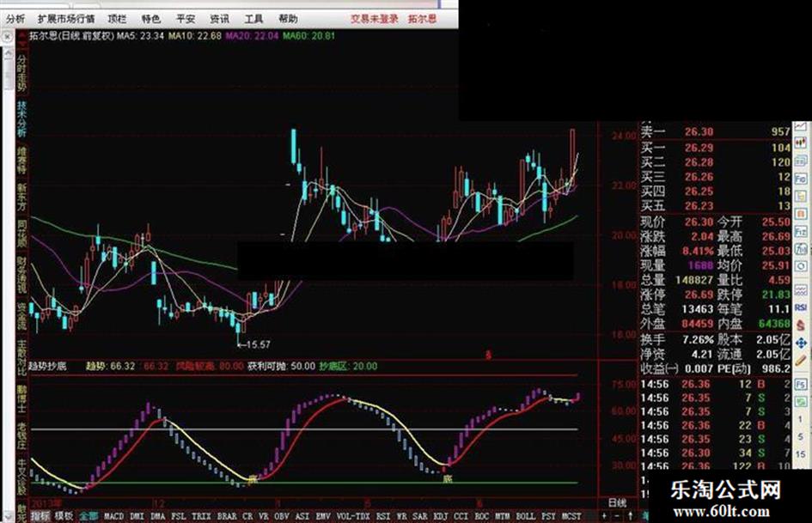The height and width of the screenshot is (523, 812).
Task: Click the 交易未登录 trading login link
Action: [x=375, y=19]
